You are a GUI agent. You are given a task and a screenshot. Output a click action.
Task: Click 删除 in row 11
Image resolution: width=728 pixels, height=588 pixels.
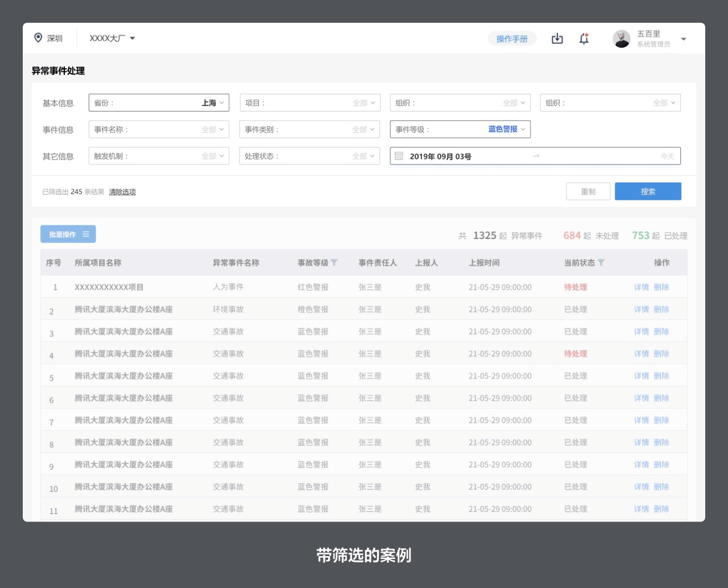coord(661,509)
